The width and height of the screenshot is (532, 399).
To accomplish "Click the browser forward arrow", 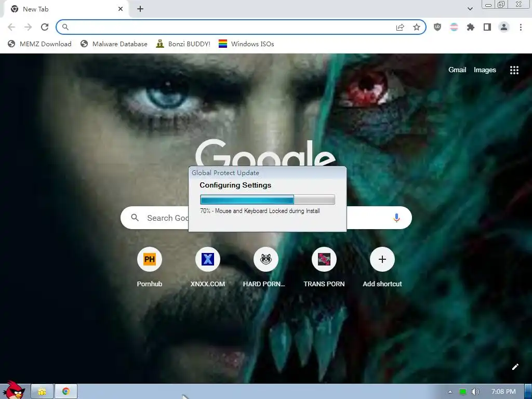I will pyautogui.click(x=28, y=27).
